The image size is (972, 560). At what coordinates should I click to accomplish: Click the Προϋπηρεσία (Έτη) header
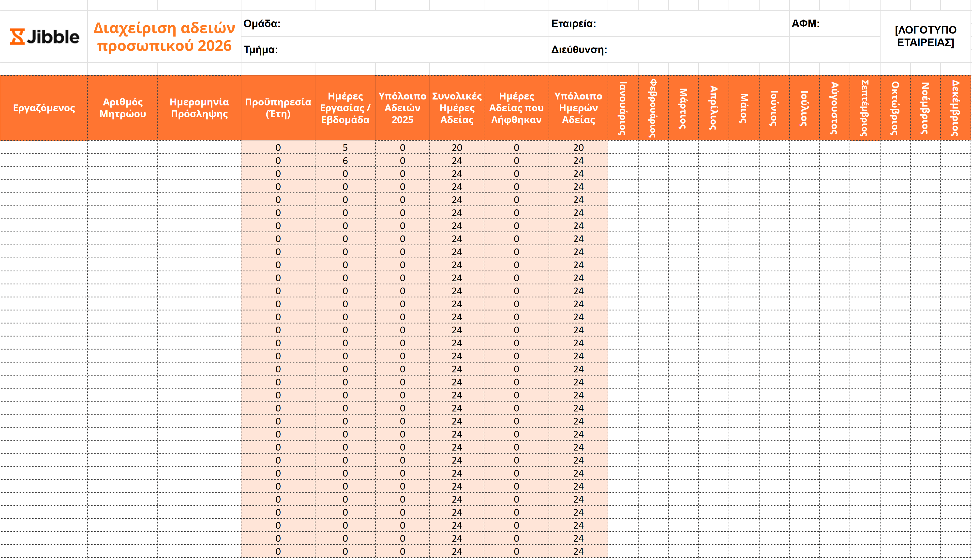[x=278, y=108]
